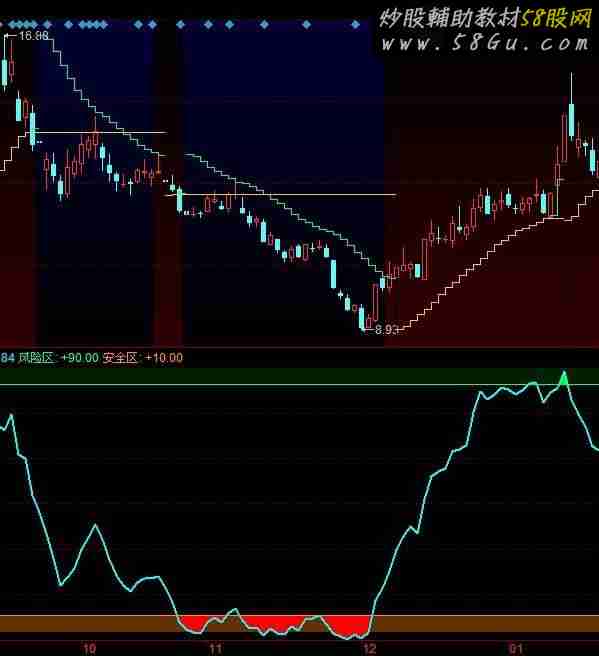Click the green peak triangle in risk zone
Viewport: 599px width, 656px height.
pos(564,379)
